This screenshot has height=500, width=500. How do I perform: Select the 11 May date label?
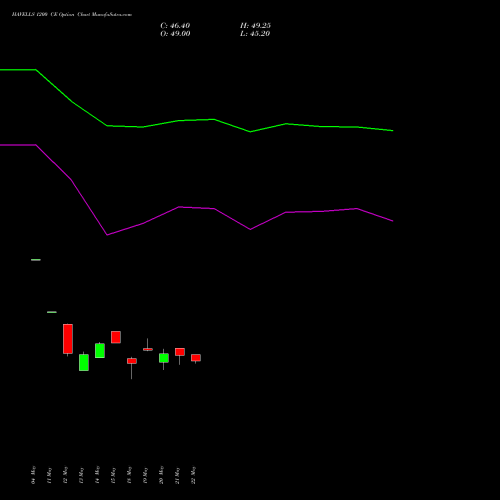[x=49, y=475]
